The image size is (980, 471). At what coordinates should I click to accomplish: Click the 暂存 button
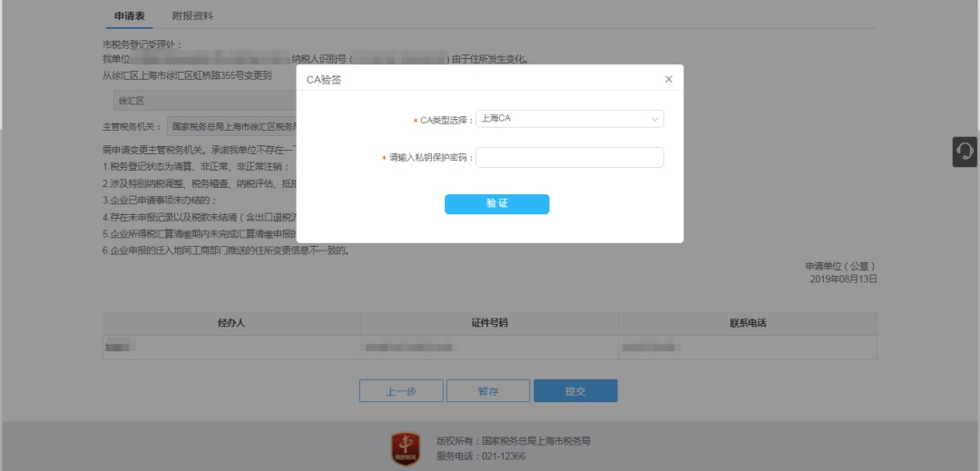coord(488,391)
